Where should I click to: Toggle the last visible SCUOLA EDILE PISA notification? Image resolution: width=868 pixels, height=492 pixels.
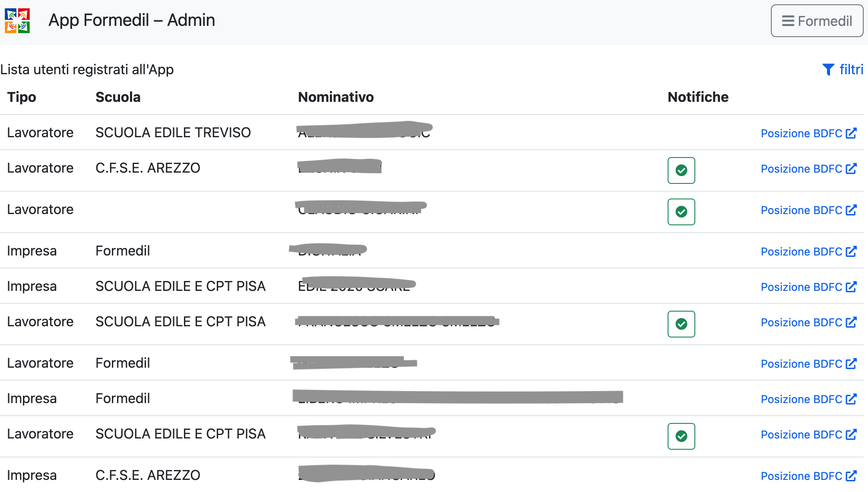click(x=681, y=436)
